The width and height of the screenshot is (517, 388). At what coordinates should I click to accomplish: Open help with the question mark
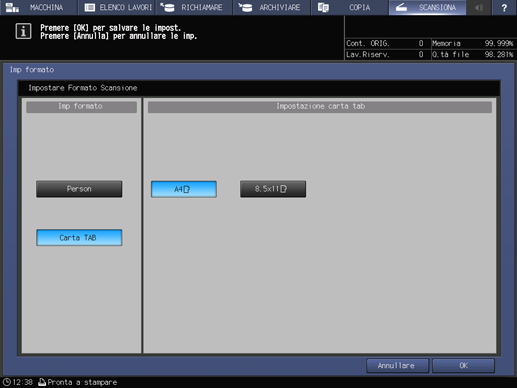(x=504, y=7)
